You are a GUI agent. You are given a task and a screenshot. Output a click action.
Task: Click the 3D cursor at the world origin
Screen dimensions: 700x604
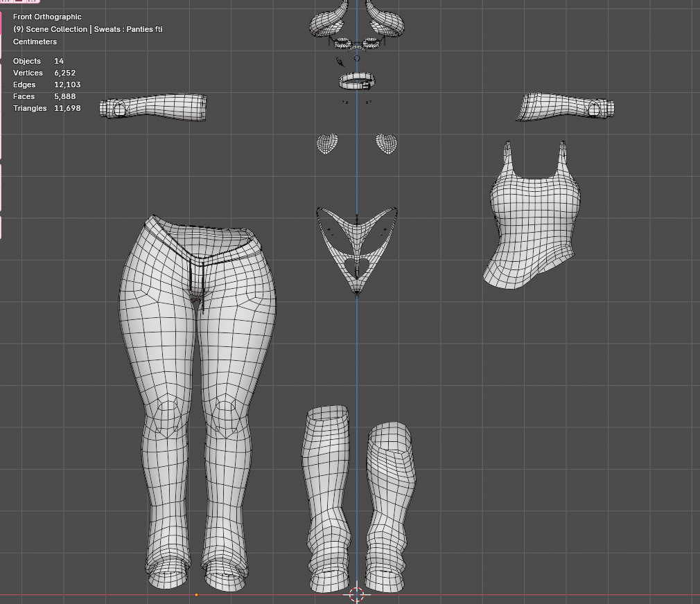(x=357, y=594)
